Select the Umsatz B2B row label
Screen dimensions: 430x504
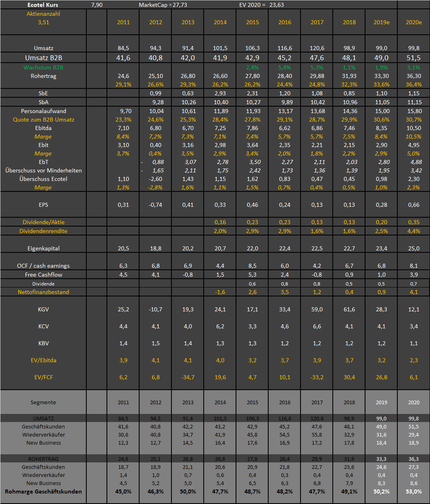(x=43, y=58)
